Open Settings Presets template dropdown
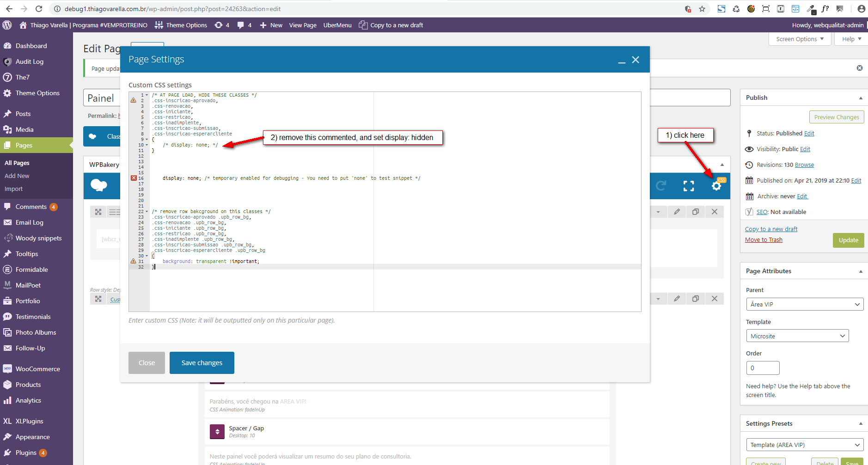868x465 pixels. (805, 445)
